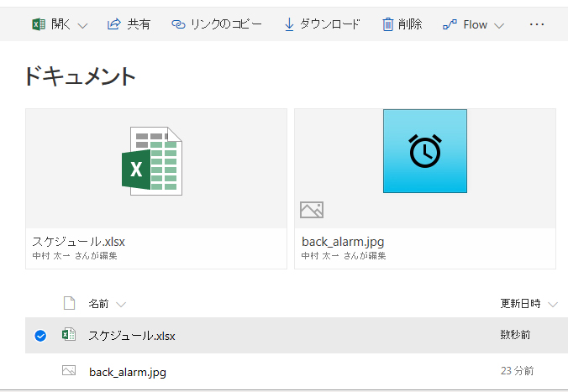Click the 削除 trash can icon

click(x=387, y=24)
